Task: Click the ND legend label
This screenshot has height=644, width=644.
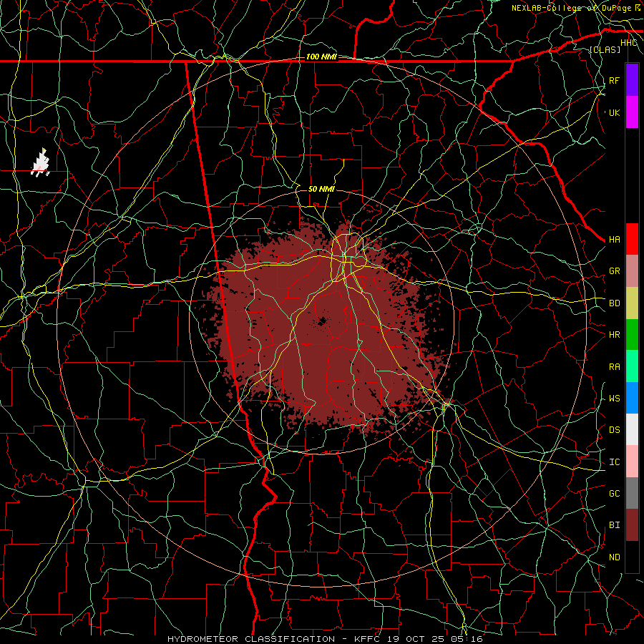Action: point(614,557)
